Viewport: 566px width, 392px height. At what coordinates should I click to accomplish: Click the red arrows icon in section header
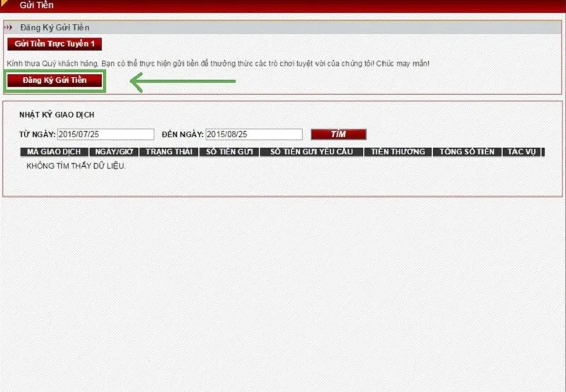[10, 28]
